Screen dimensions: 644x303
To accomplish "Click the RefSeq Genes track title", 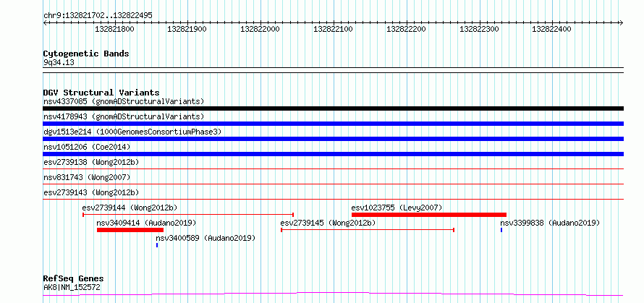I will (x=73, y=279).
